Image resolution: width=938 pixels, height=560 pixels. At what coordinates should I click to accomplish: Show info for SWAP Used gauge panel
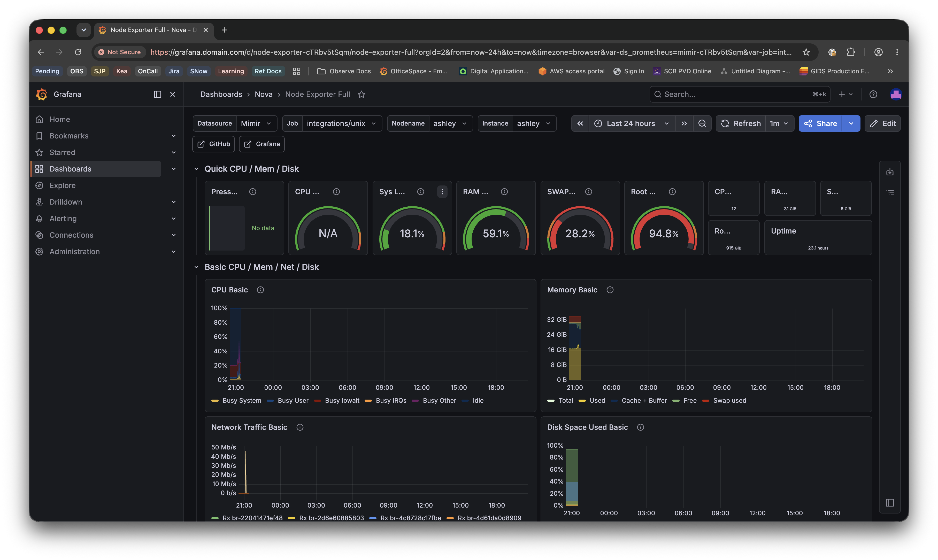coord(588,192)
